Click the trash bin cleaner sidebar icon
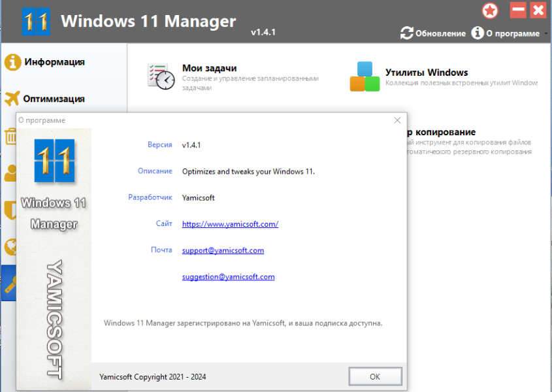The height and width of the screenshot is (392, 552). [10, 137]
